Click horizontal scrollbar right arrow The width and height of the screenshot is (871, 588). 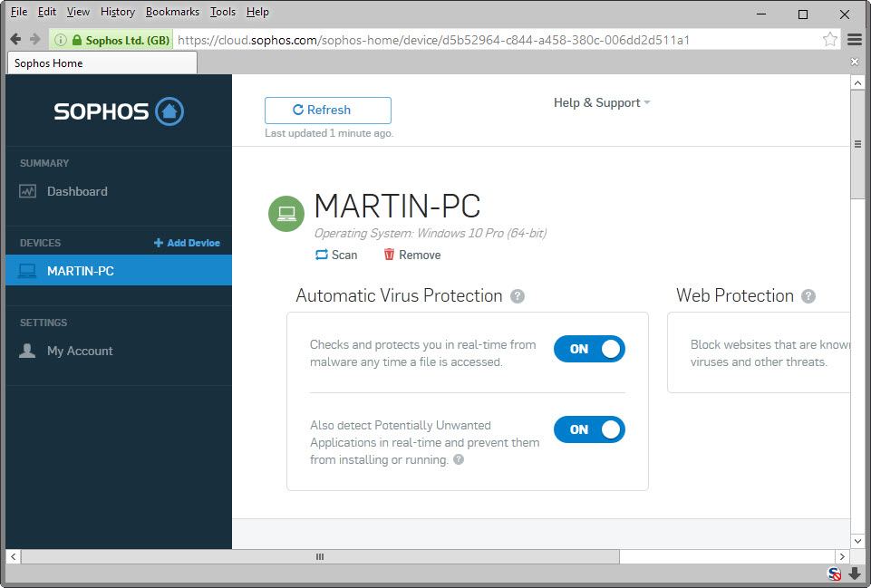842,556
